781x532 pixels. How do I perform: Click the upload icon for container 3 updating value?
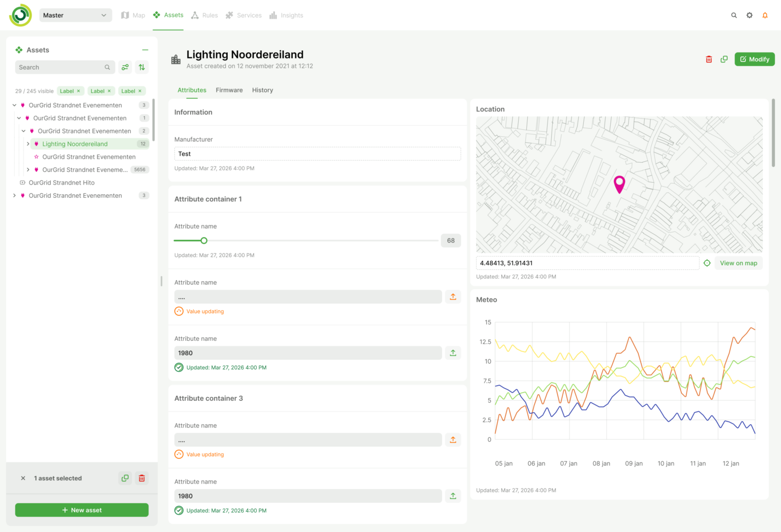[453, 440]
